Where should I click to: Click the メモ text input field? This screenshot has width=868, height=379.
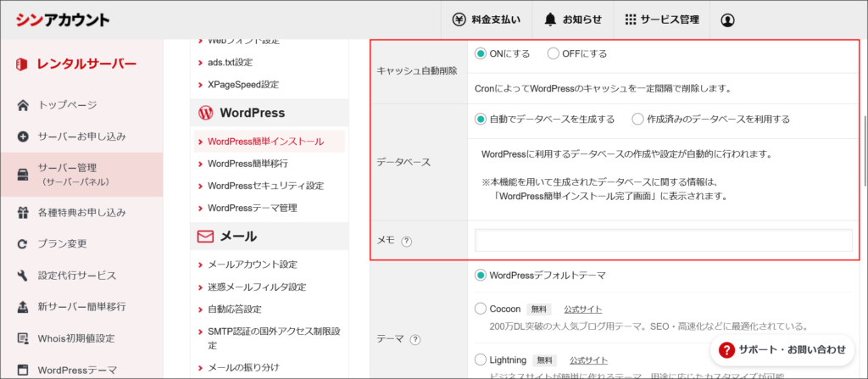point(663,241)
